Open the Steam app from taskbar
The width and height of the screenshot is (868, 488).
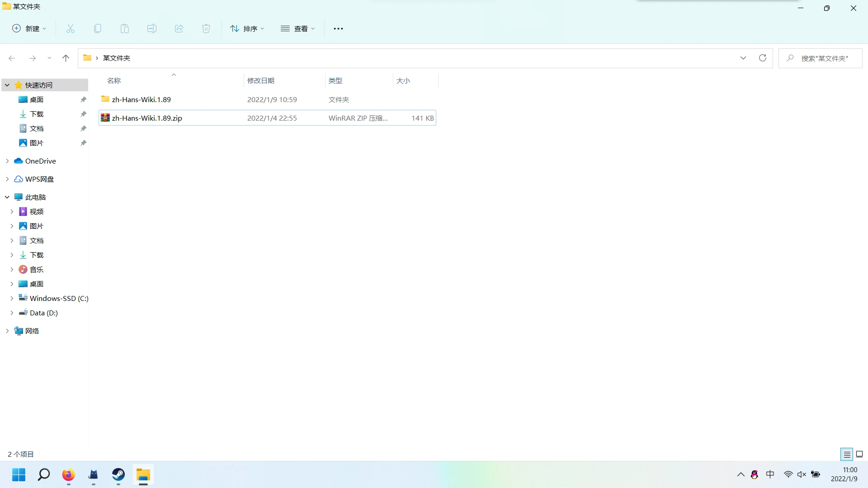click(x=118, y=474)
